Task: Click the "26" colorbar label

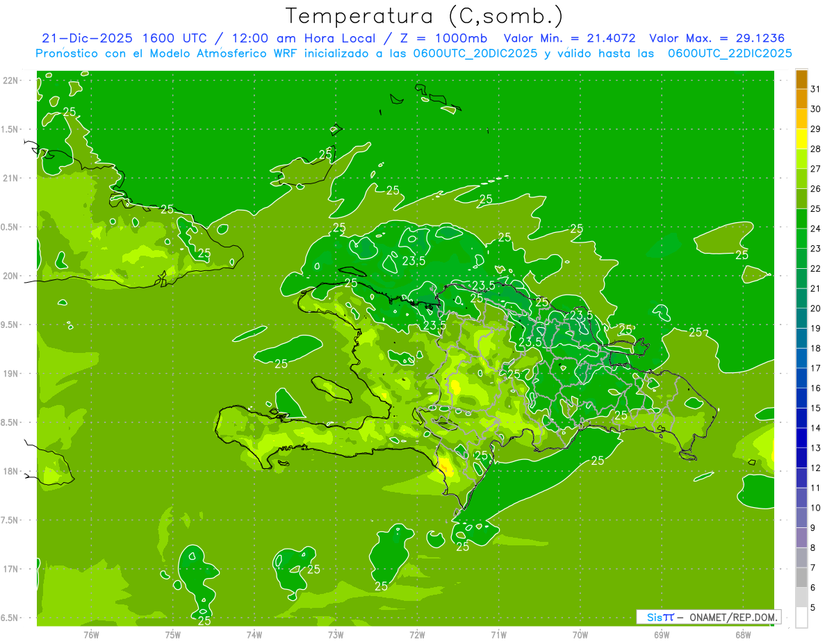Action: 816,189
